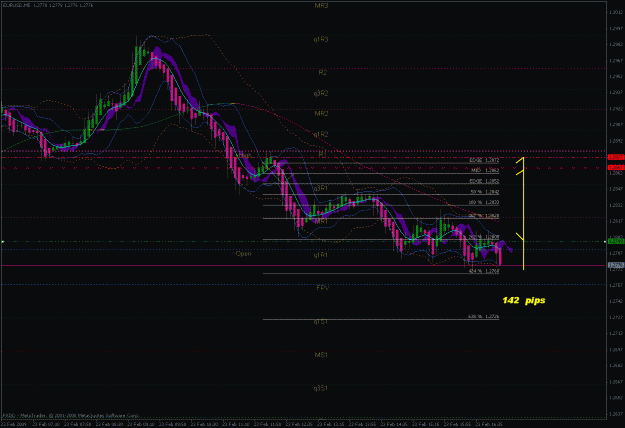The width and height of the screenshot is (625, 428).
Task: Click the 100 % Fibonacci level label
Action: coord(484,202)
